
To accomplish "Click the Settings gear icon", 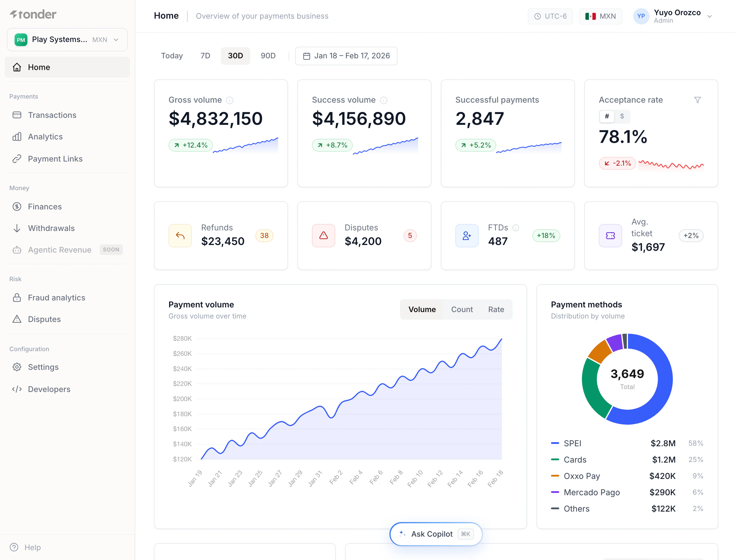I will (17, 367).
